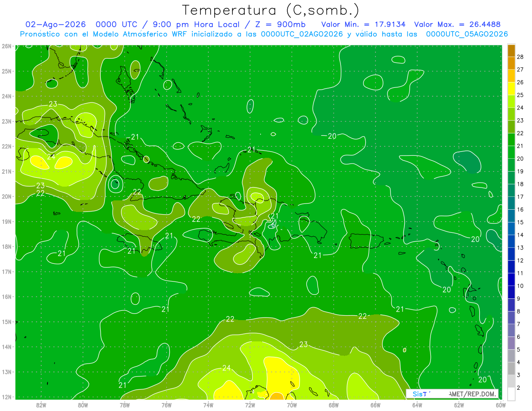
Task: Click legend value 28
Action: [x=520, y=57]
